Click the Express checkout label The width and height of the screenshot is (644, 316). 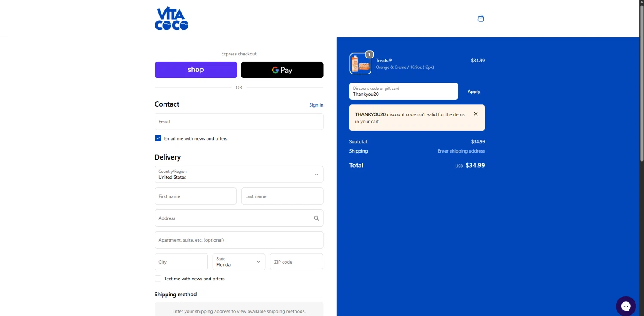tap(239, 54)
